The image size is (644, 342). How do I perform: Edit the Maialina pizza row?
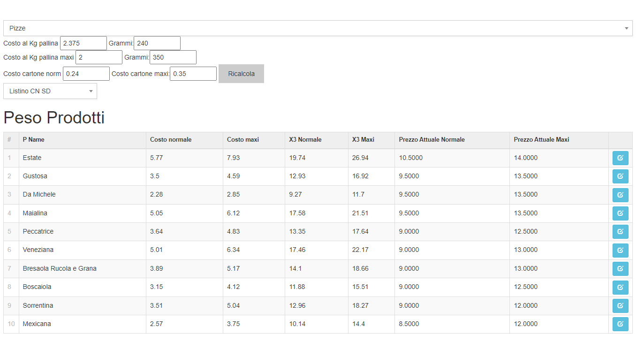tap(620, 213)
